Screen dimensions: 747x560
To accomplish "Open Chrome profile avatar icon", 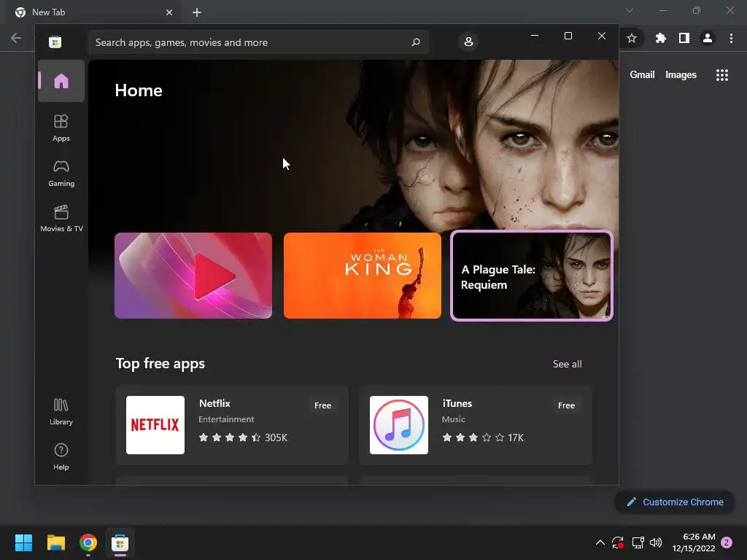I will pos(707,38).
